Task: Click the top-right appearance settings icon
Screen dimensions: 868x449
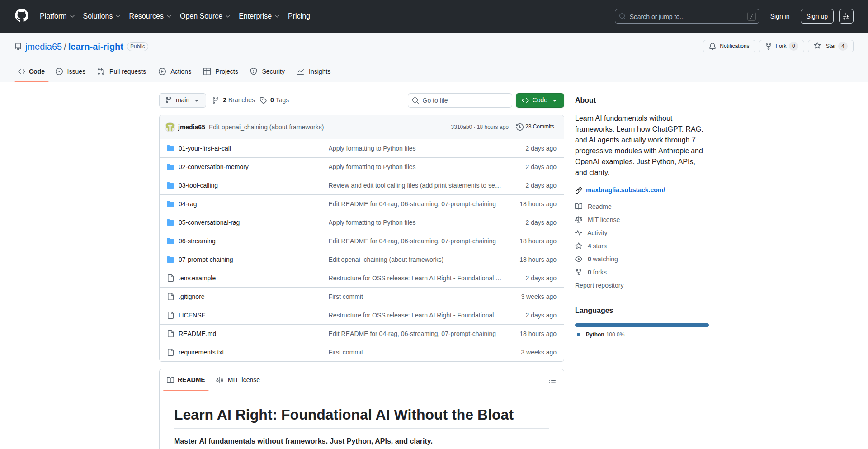Action: click(x=846, y=16)
